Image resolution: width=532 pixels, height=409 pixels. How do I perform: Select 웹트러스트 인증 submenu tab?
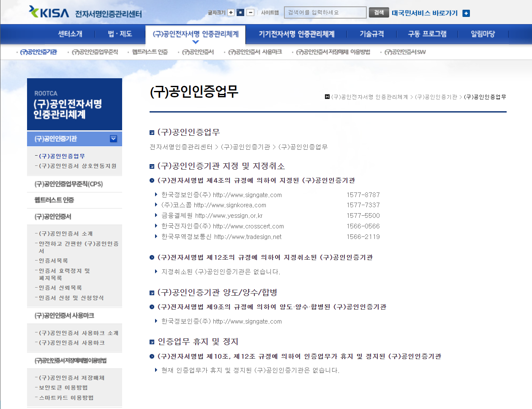point(150,52)
